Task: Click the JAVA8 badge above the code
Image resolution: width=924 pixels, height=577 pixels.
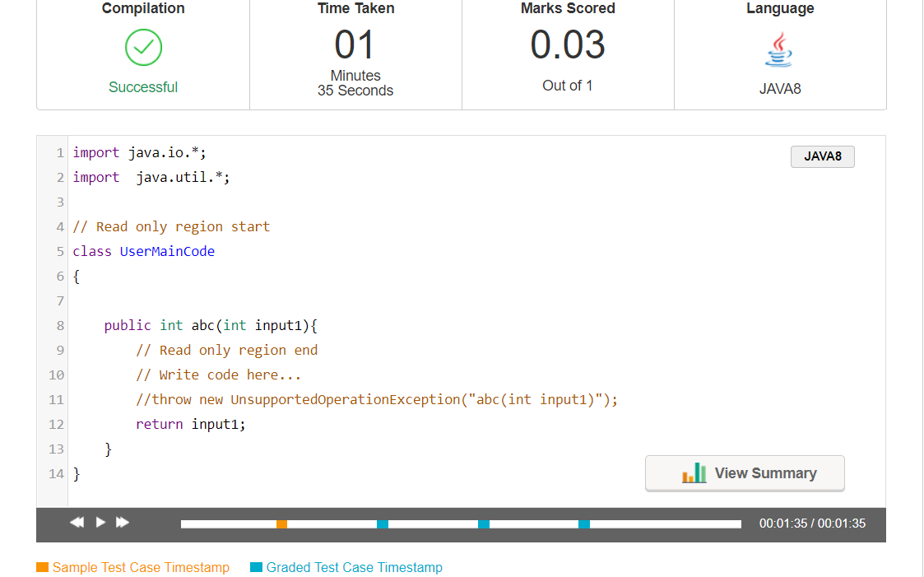Action: [x=822, y=156]
